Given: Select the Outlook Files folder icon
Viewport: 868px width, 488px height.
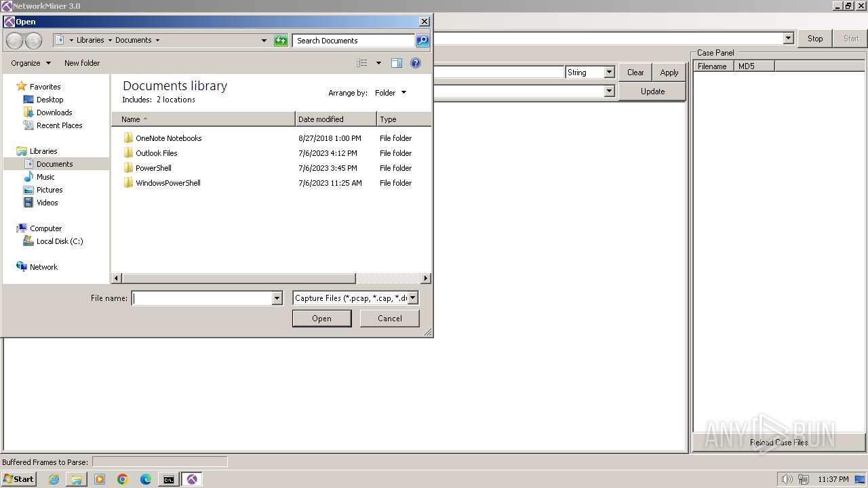Looking at the screenshot, I should click(x=128, y=152).
